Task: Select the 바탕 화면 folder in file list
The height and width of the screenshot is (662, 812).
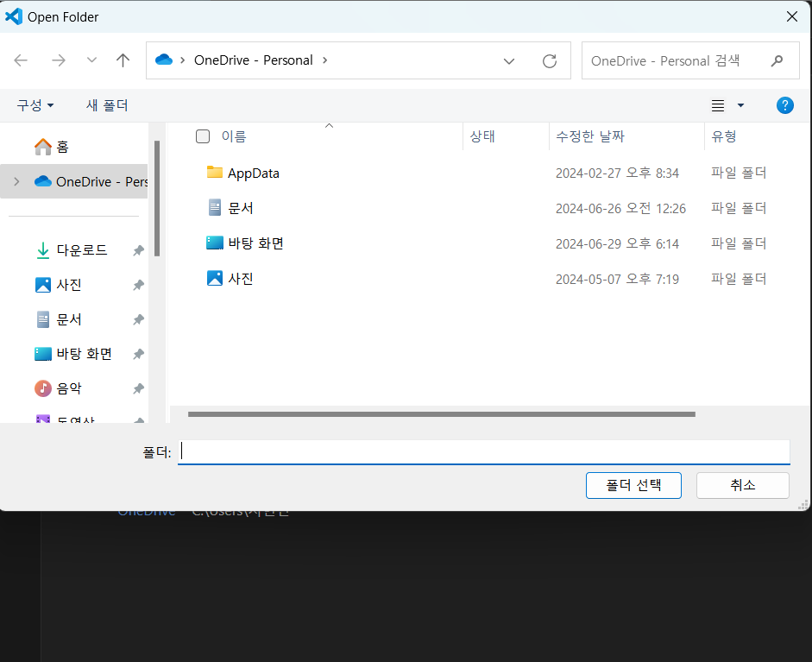Action: tap(255, 243)
